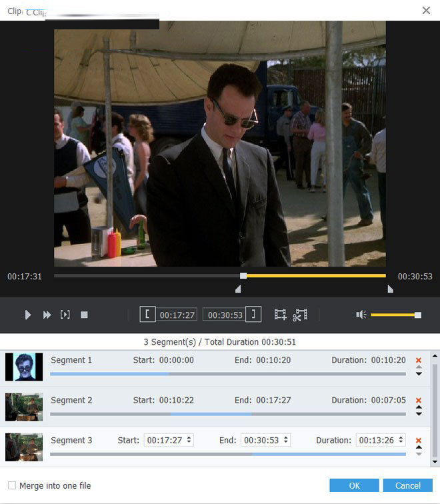This screenshot has height=504, width=440.
Task: Click Segment 3 Start time stepper arrows
Action: (189, 440)
